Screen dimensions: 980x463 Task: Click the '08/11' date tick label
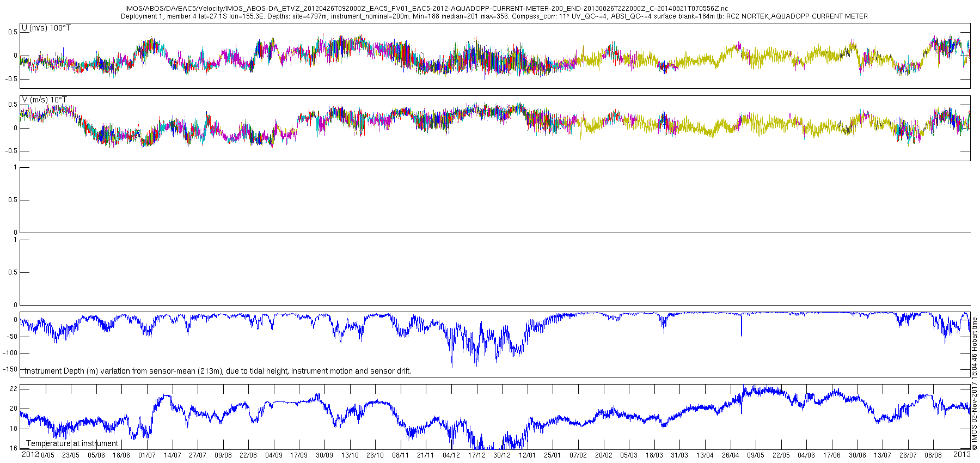[x=401, y=455]
